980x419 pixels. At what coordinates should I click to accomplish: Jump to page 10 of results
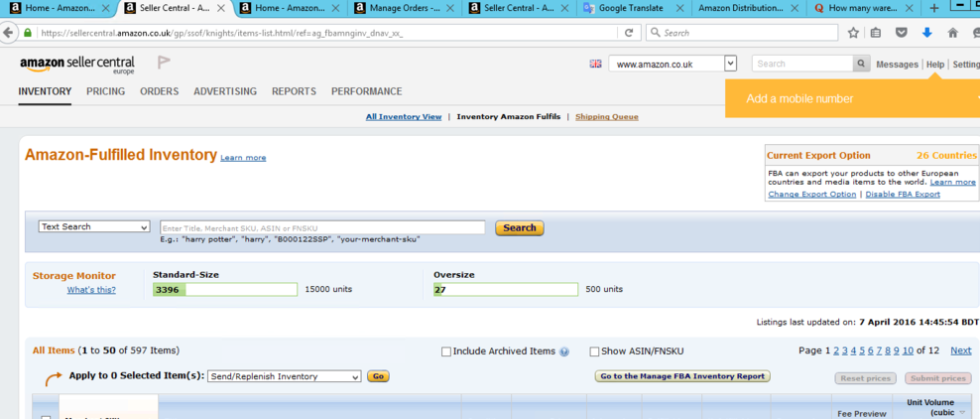(x=908, y=350)
